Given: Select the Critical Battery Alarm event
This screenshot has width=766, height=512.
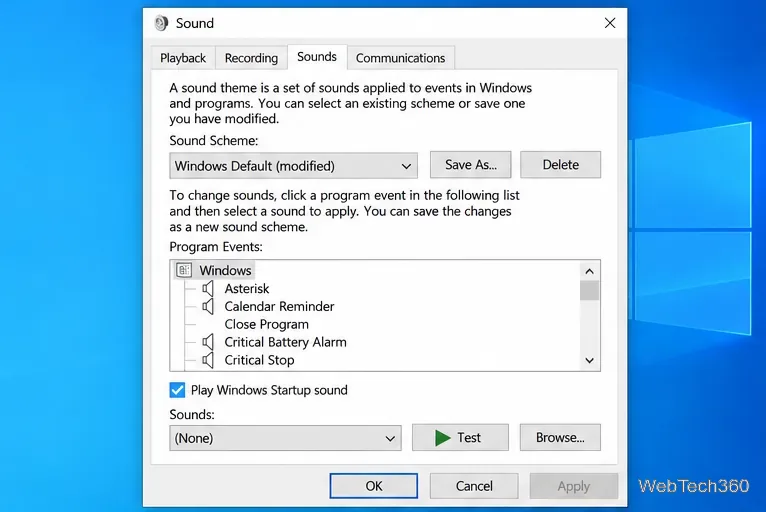Looking at the screenshot, I should tap(286, 342).
